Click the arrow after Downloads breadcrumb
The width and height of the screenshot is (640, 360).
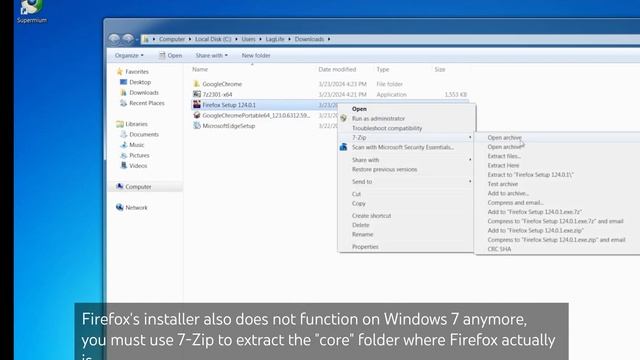(x=329, y=39)
